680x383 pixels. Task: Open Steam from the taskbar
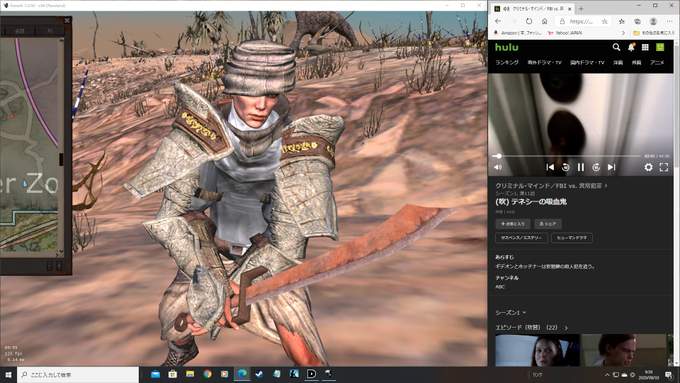tap(259, 374)
